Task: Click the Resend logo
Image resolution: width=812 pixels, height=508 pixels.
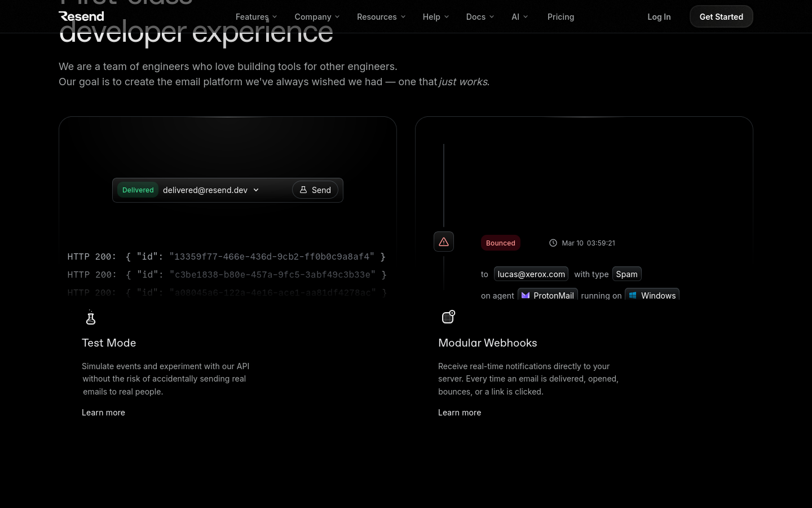Action: (x=81, y=16)
